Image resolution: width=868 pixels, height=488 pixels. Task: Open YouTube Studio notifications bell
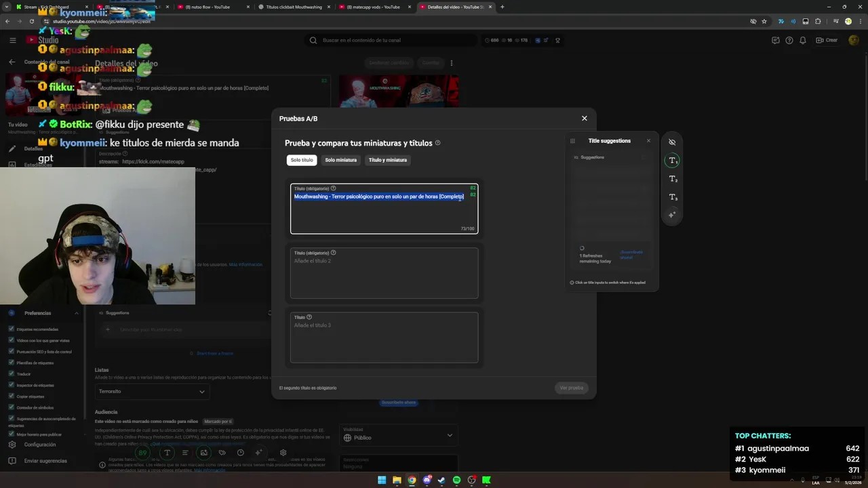[803, 40]
